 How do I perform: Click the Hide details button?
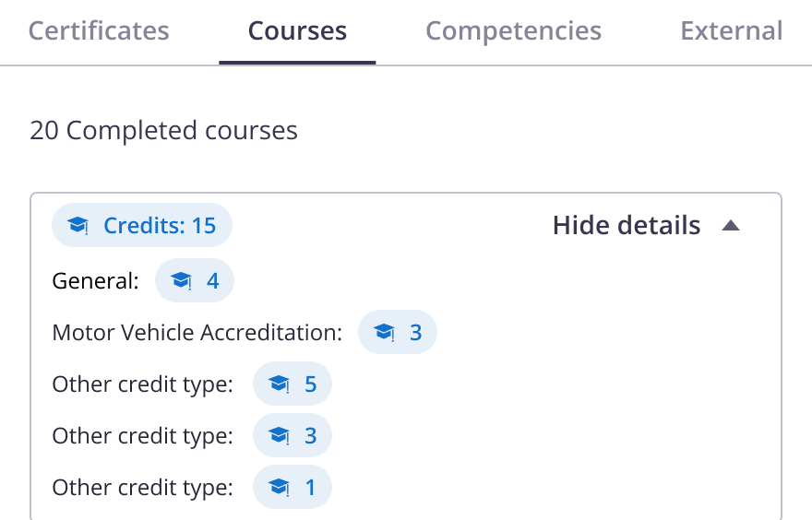click(627, 226)
